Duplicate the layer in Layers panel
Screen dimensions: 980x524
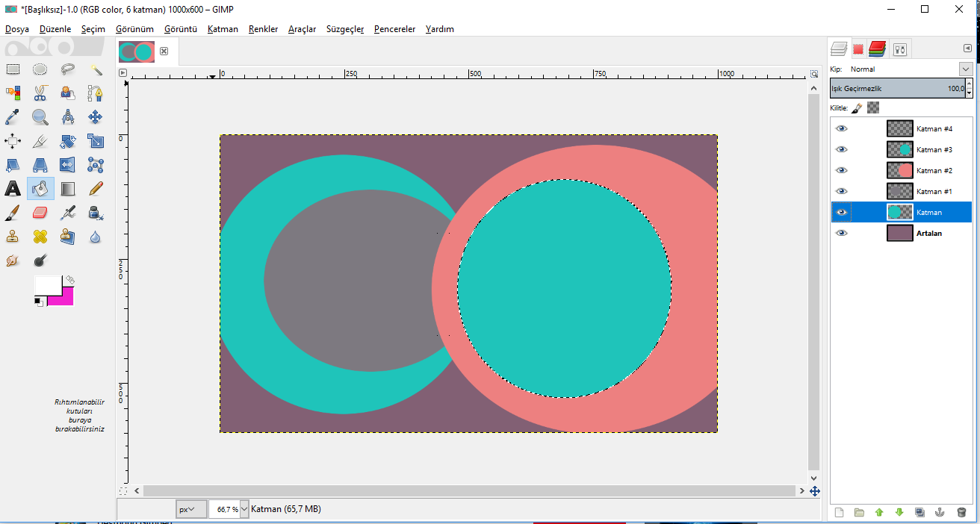click(x=919, y=512)
